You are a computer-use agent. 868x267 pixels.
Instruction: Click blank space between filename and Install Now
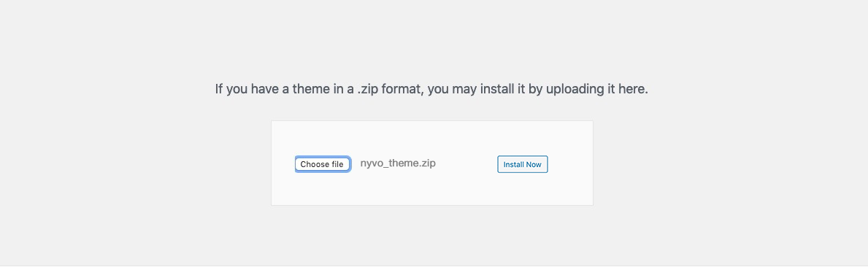(x=466, y=164)
